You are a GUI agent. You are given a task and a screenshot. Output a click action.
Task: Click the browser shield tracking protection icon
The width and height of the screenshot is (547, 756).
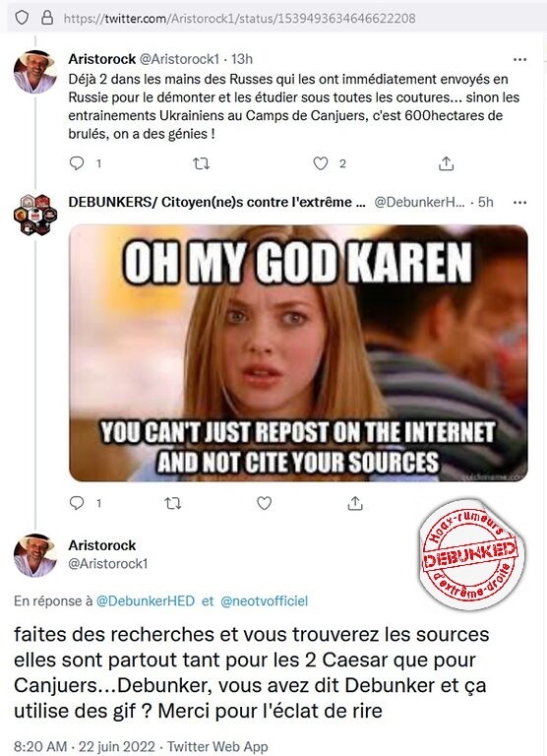coord(22,19)
